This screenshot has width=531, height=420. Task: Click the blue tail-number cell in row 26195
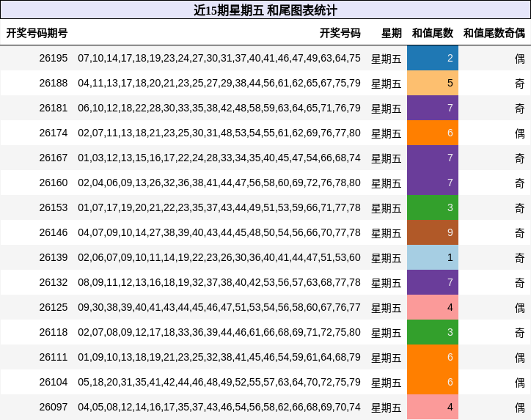[433, 58]
